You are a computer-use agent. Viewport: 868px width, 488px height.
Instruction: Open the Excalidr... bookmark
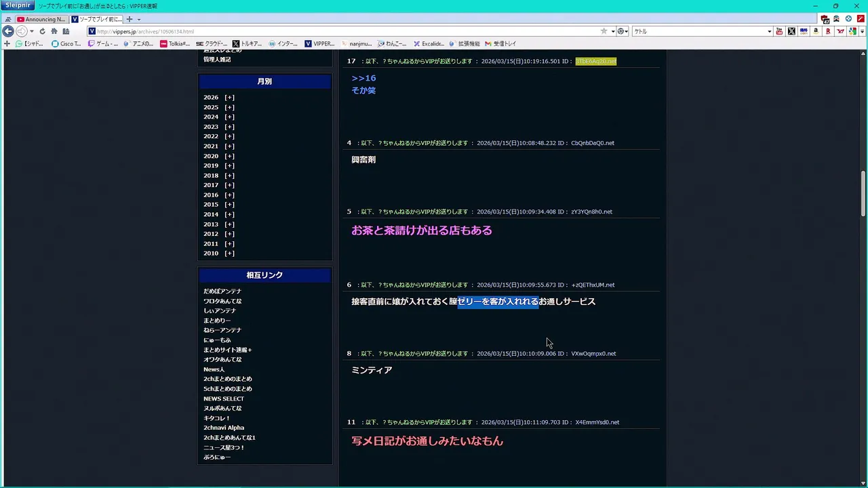click(429, 43)
